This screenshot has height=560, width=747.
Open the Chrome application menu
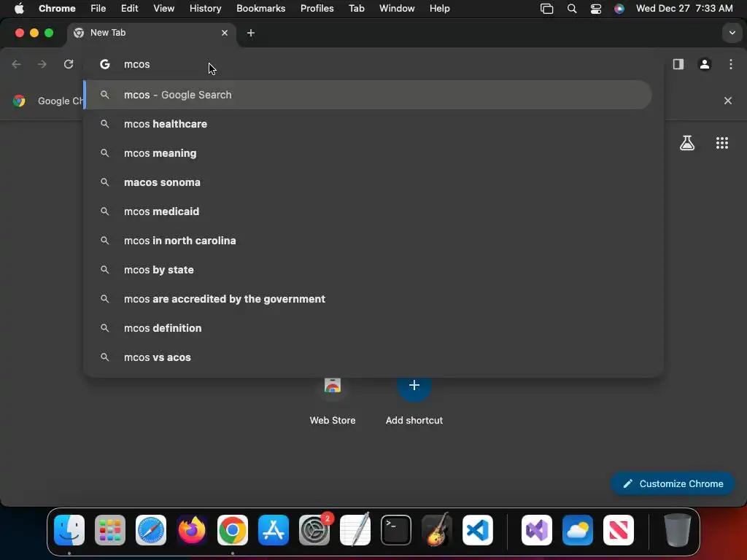(57, 9)
